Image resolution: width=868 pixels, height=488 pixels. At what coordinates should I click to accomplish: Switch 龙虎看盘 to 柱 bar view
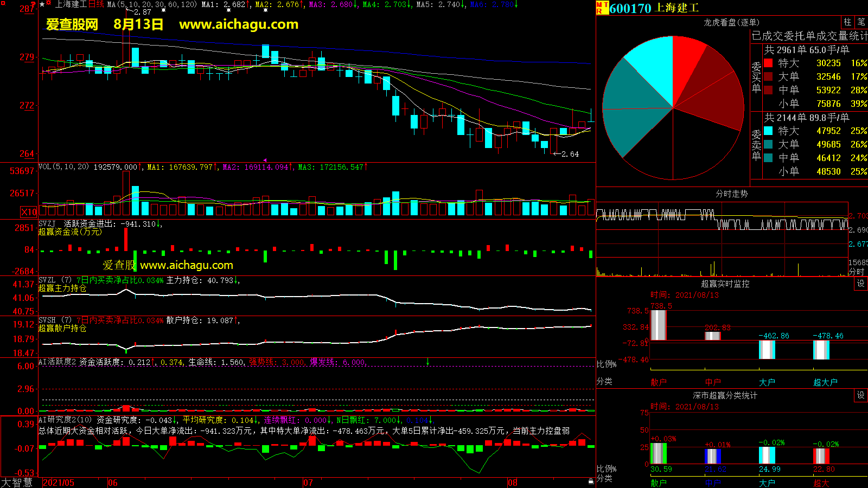point(847,22)
